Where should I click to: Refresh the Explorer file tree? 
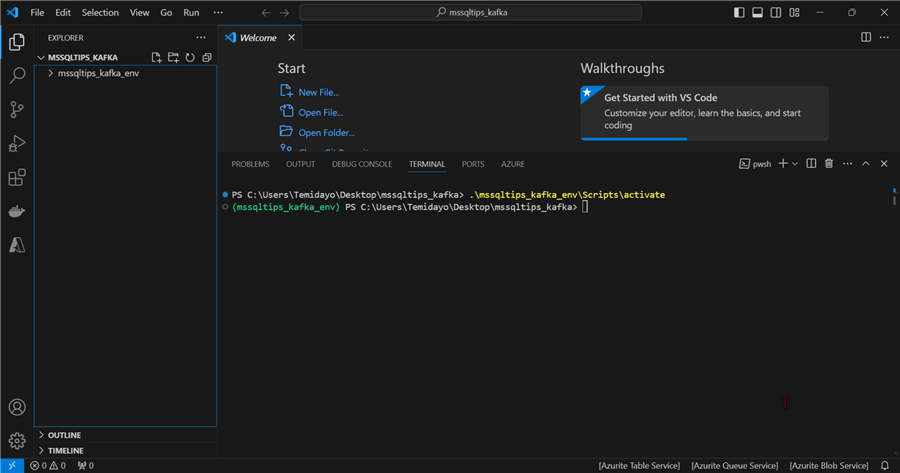[190, 58]
